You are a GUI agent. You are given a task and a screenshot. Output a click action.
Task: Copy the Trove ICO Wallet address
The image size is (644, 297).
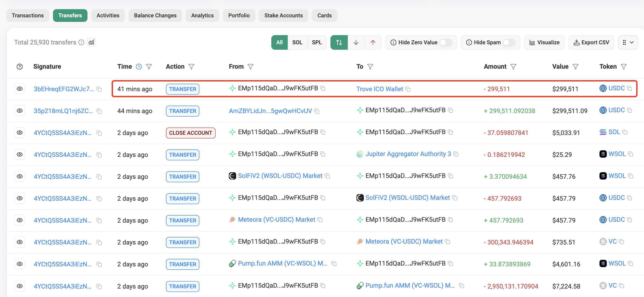408,89
